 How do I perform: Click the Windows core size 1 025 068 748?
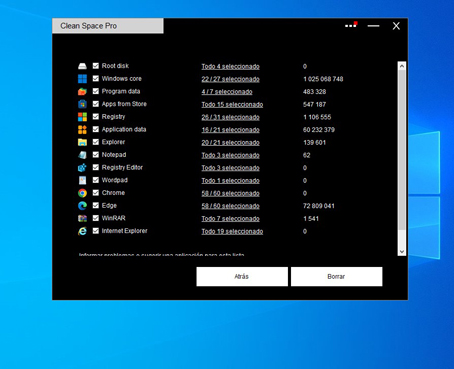323,79
